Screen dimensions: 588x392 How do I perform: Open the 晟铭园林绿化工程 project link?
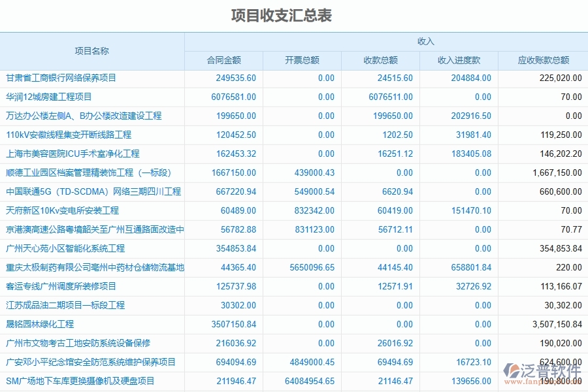click(x=41, y=324)
